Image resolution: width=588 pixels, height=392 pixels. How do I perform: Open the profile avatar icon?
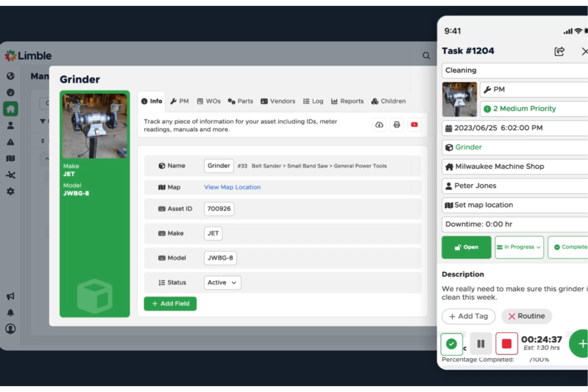[x=11, y=329]
